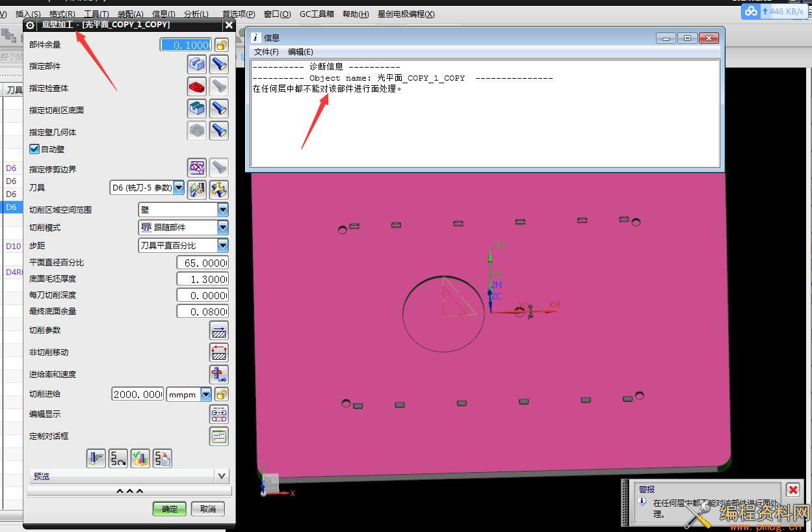Open the 窗口(O) menu
Viewport: 812px width, 532px height.
pyautogui.click(x=278, y=14)
